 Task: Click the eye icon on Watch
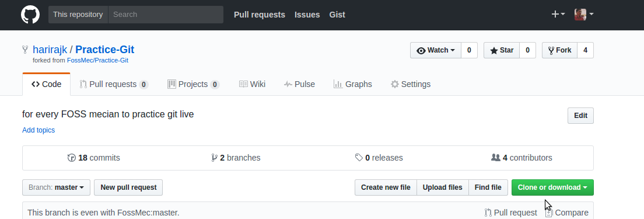tap(421, 51)
